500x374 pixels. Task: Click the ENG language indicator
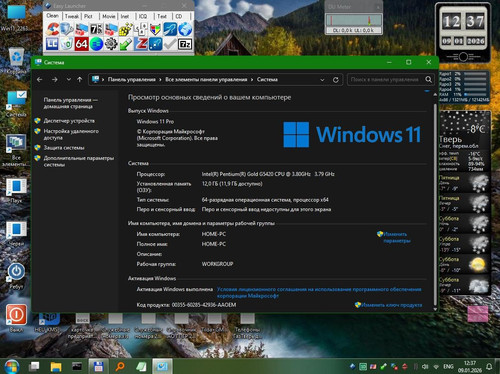point(448,367)
